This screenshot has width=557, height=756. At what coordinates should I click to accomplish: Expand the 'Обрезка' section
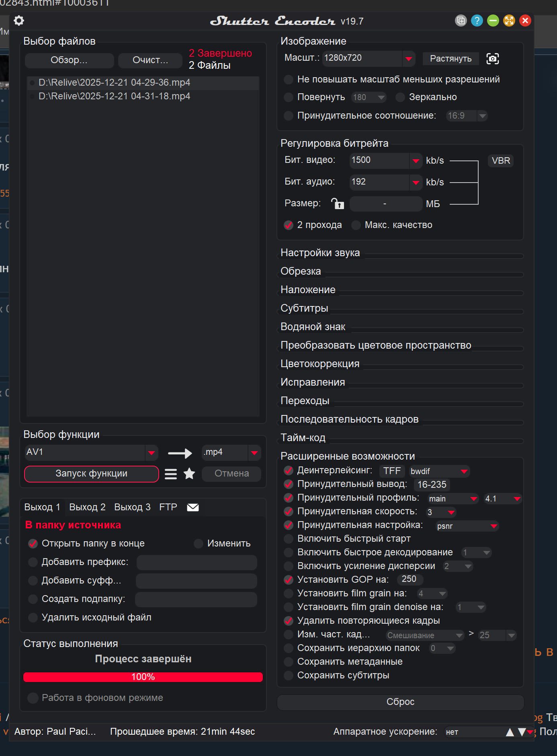[x=301, y=271]
